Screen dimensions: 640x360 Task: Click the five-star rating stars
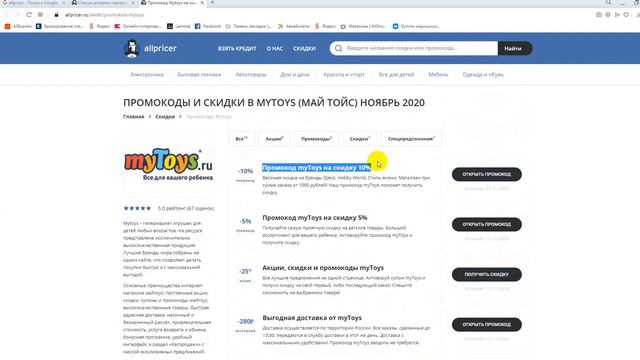tap(137, 208)
